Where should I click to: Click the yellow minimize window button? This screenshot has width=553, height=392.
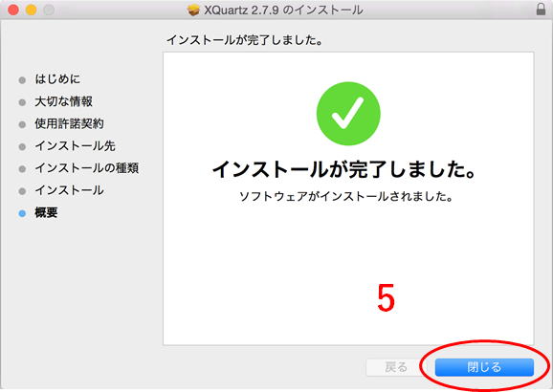pyautogui.click(x=31, y=10)
